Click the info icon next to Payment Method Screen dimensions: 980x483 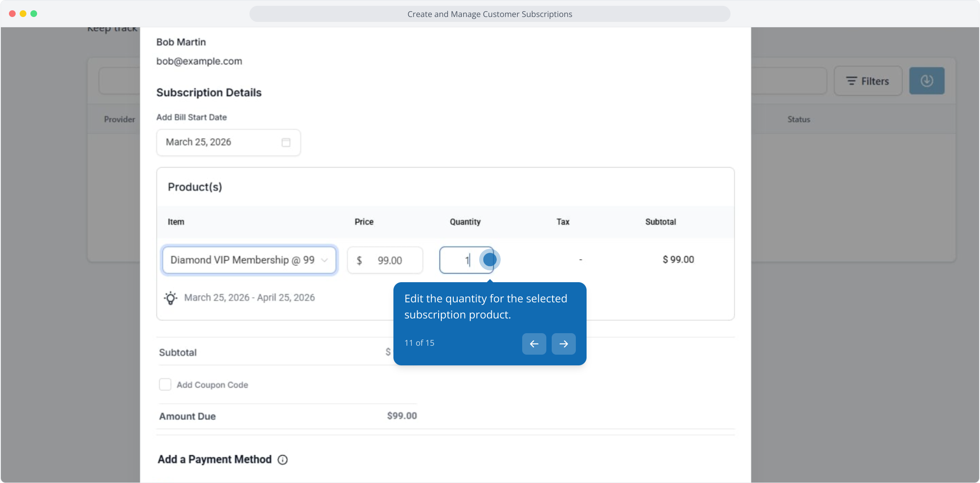point(283,460)
